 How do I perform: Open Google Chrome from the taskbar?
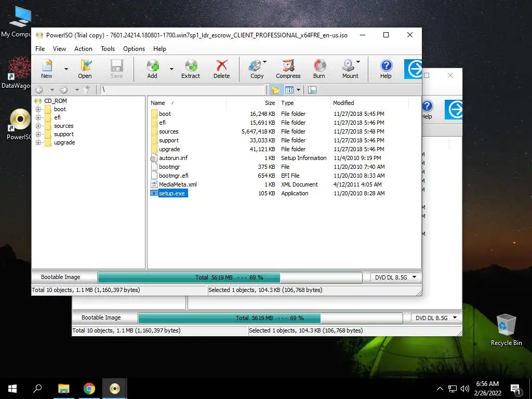pos(89,389)
